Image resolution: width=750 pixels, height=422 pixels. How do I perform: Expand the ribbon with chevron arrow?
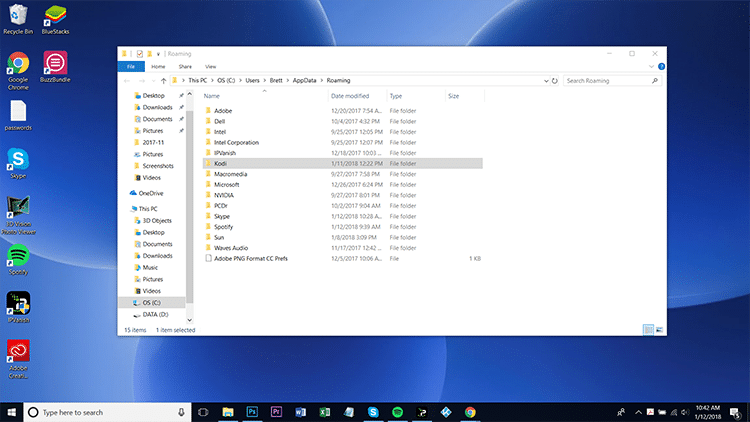pyautogui.click(x=651, y=67)
